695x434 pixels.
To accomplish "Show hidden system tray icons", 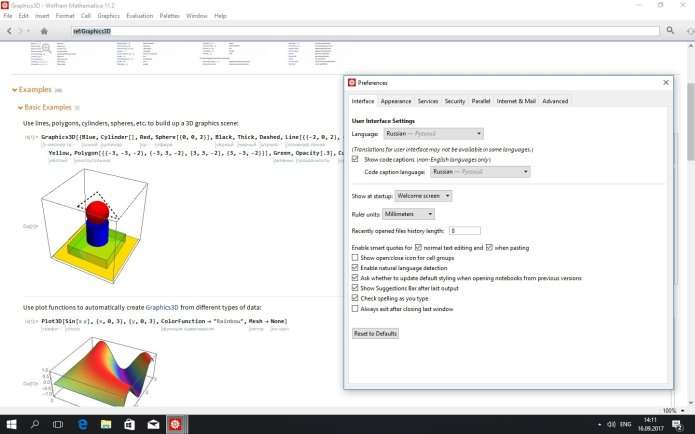I will 599,425.
